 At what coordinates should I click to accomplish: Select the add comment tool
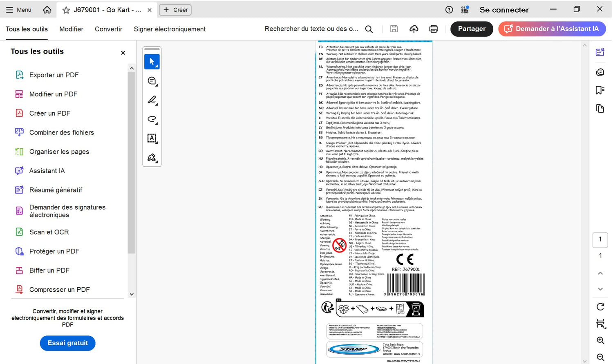tap(152, 81)
